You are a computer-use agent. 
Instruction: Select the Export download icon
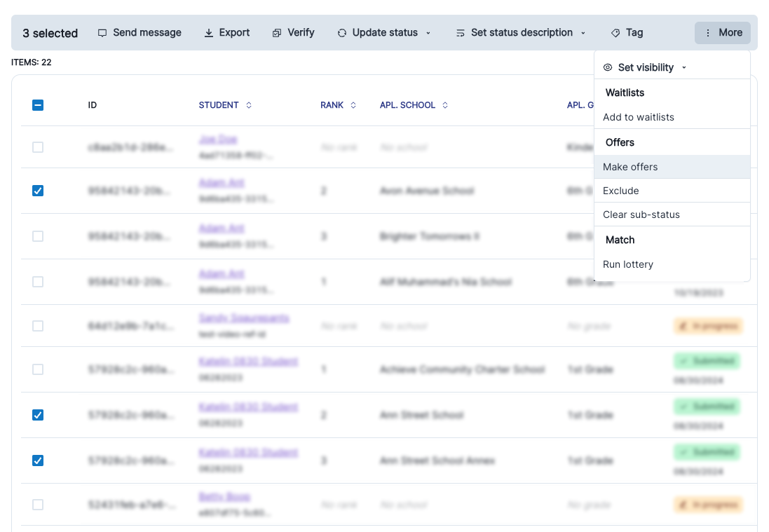click(208, 32)
